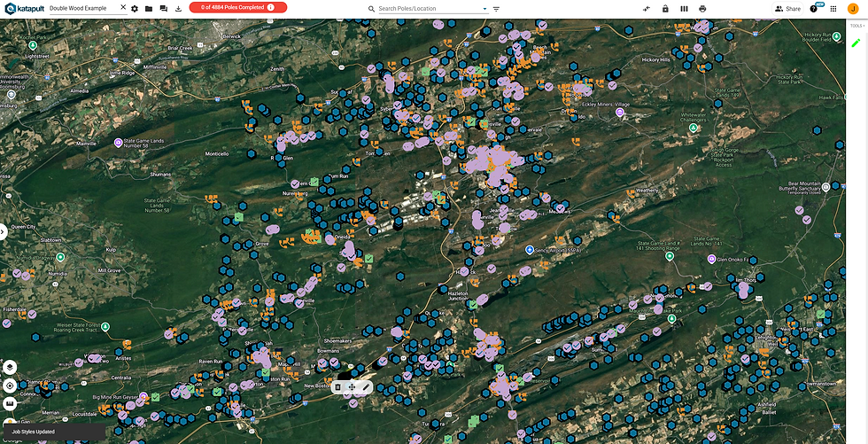The height and width of the screenshot is (444, 868).
Task: Click the Berwick map label
Action: tap(230, 36)
